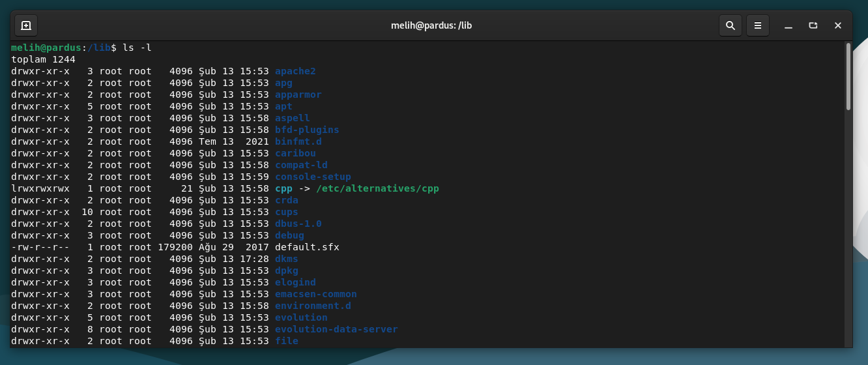Image resolution: width=868 pixels, height=365 pixels.
Task: Click the apache2 directory name
Action: [295, 71]
